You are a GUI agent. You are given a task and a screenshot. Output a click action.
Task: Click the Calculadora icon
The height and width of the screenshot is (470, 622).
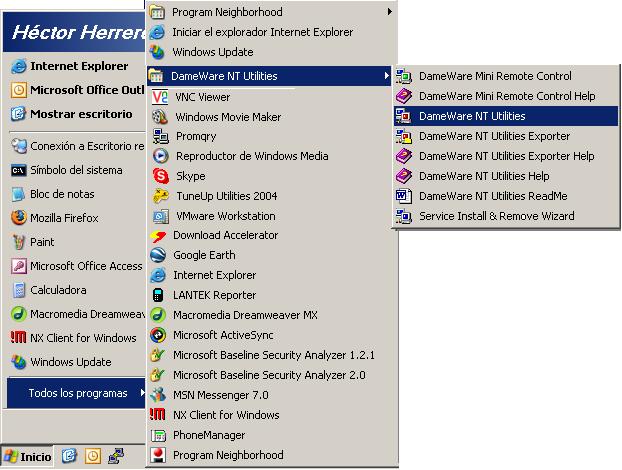pos(19,290)
